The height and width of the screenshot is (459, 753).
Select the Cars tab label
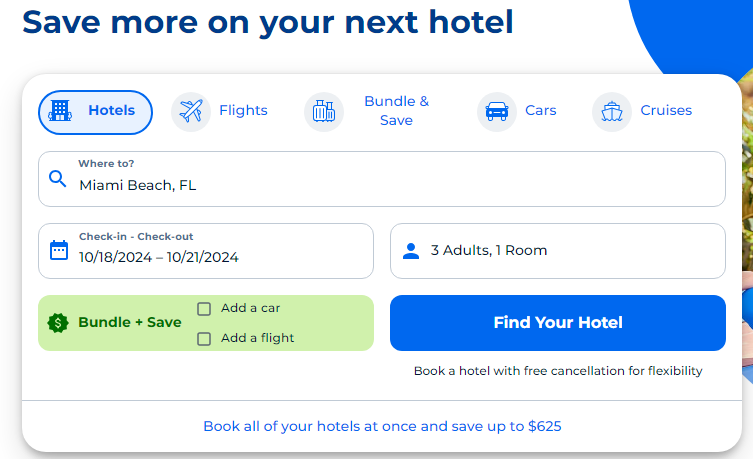coord(541,110)
